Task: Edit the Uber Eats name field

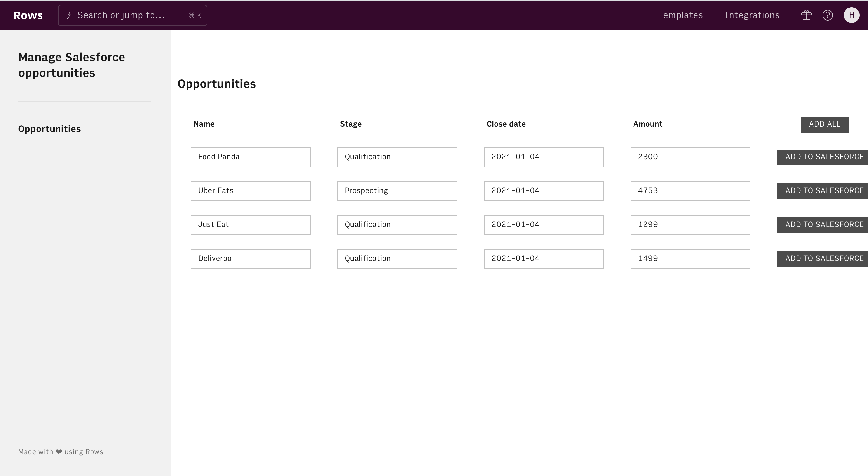Action: (250, 191)
